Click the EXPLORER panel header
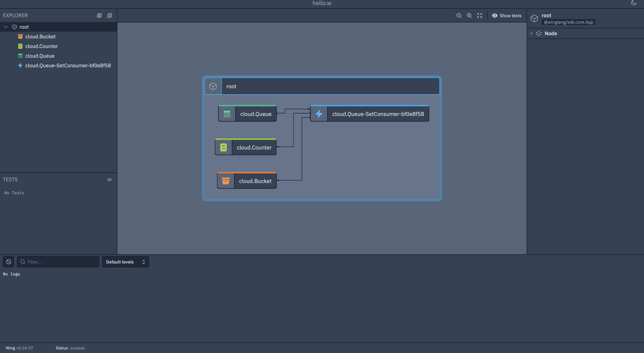This screenshot has width=644, height=353. pyautogui.click(x=15, y=15)
